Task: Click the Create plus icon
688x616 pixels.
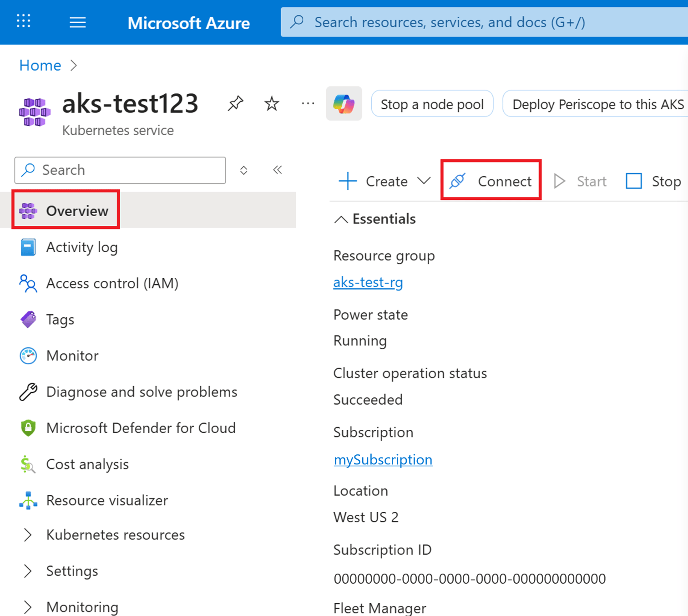Action: [348, 181]
